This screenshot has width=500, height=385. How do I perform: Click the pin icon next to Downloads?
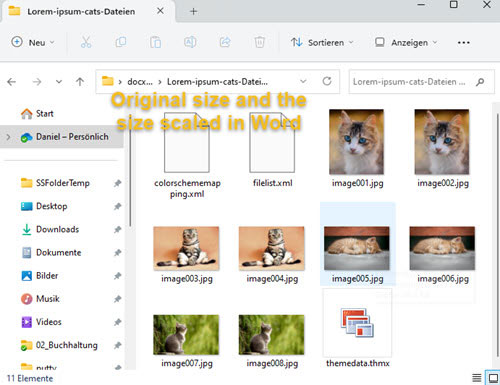[117, 229]
